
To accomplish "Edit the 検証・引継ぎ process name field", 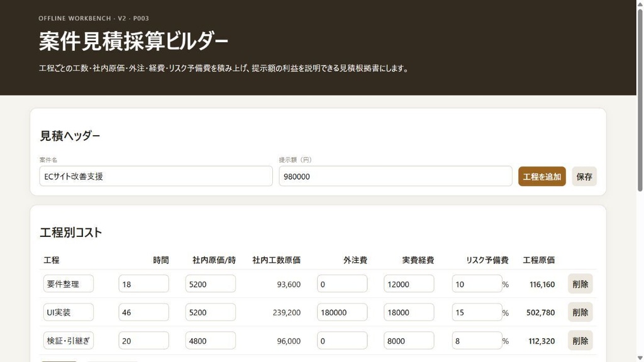I will click(x=69, y=340).
